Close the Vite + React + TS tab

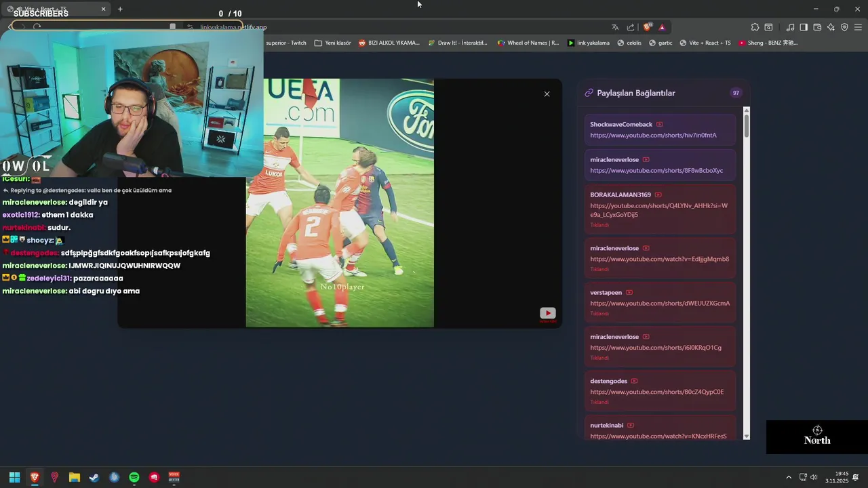coord(103,9)
